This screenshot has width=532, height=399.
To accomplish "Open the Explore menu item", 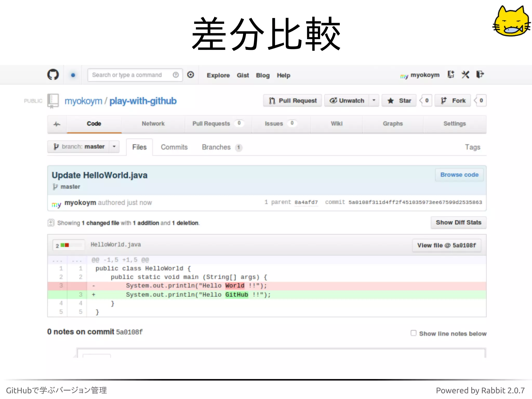I will pyautogui.click(x=218, y=75).
